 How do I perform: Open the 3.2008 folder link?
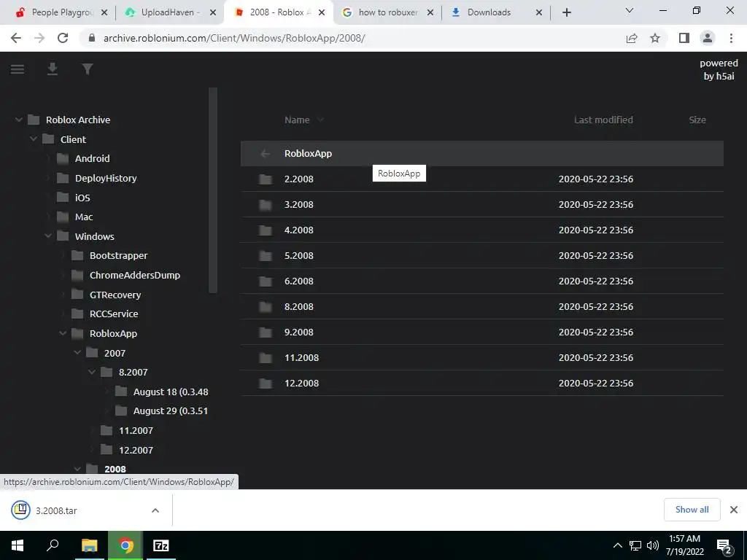coord(298,205)
